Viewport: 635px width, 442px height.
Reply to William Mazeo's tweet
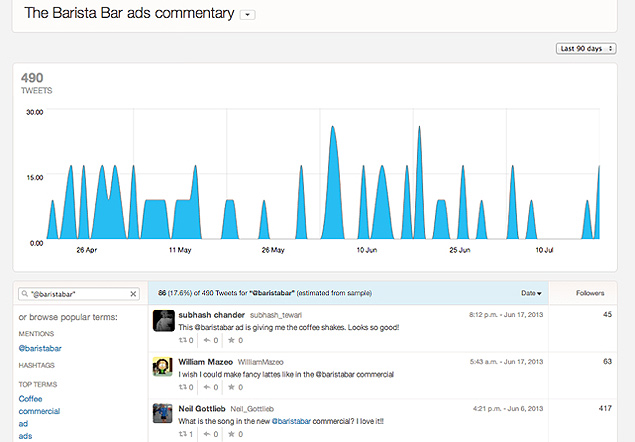tap(211, 387)
